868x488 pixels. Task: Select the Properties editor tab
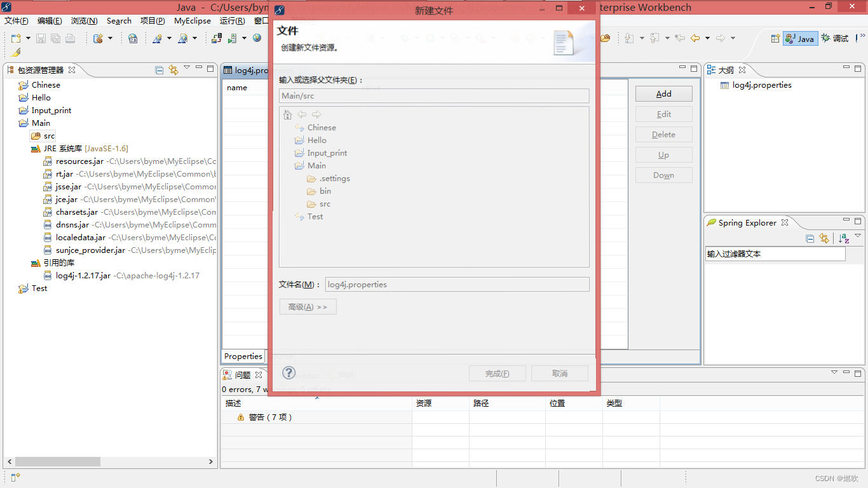[x=243, y=356]
